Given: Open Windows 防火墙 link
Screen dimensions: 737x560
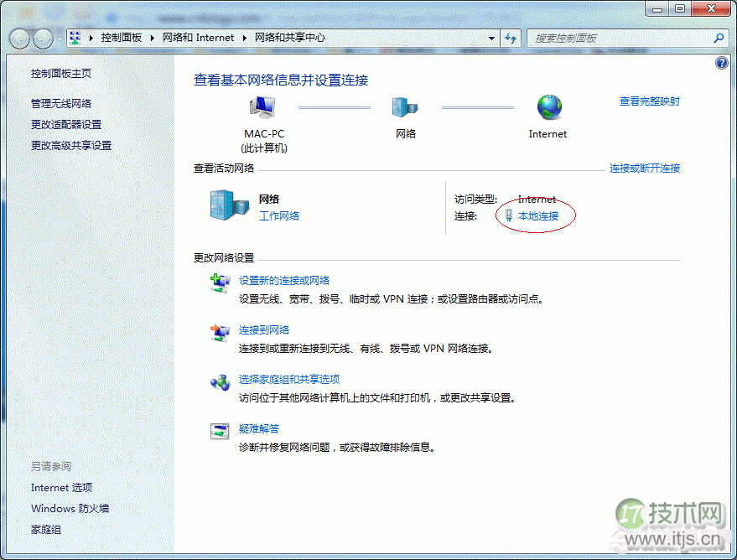Looking at the screenshot, I should pyautogui.click(x=70, y=509).
